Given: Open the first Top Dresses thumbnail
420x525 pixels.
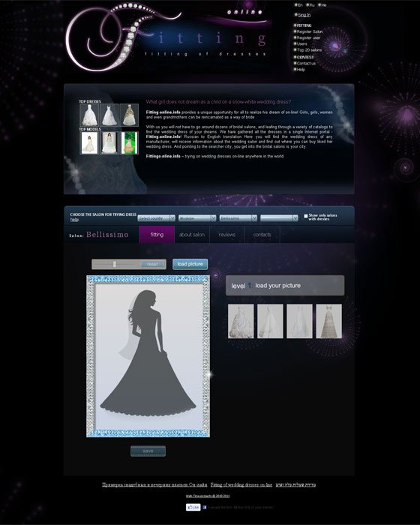Looking at the screenshot, I should [x=89, y=115].
